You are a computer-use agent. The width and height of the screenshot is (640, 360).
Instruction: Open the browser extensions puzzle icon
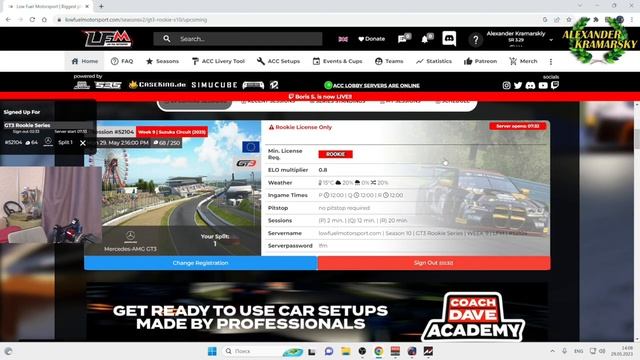point(596,20)
